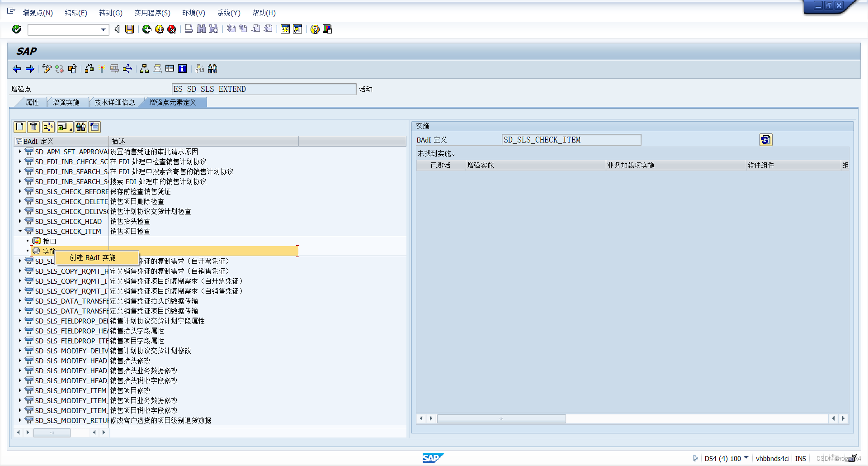Click the Create New Session icon
The height and width of the screenshot is (466, 868).
(x=285, y=29)
